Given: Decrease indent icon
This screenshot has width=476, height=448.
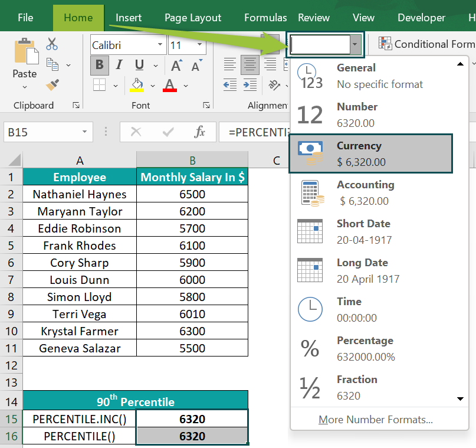Looking at the screenshot, I should click(x=230, y=85).
